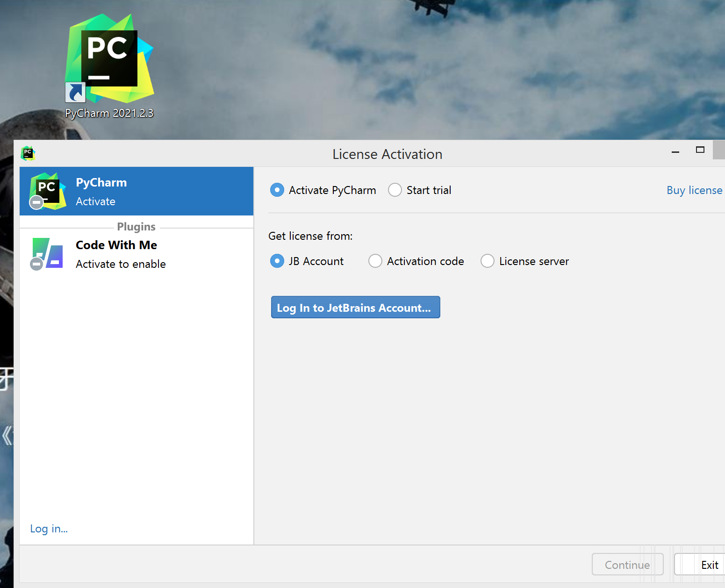Open the PyCharm 2021.2.3 desktop shortcut
The width and height of the screenshot is (725, 588).
(x=109, y=65)
